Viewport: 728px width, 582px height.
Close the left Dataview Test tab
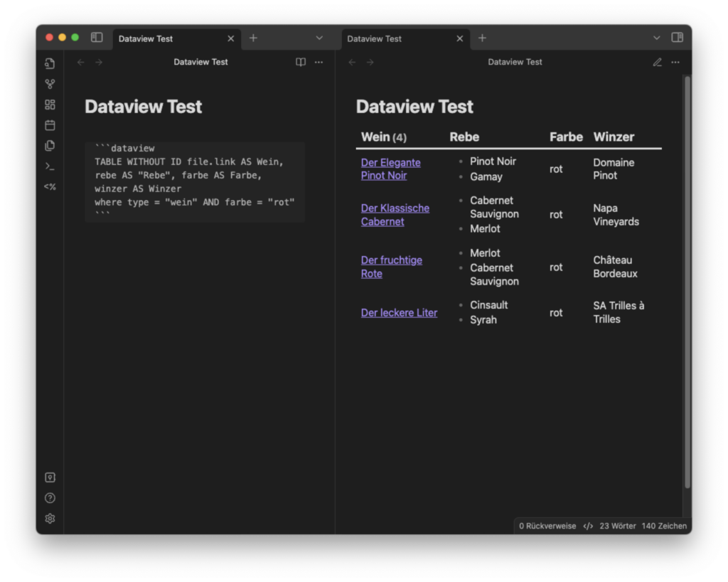tap(230, 38)
